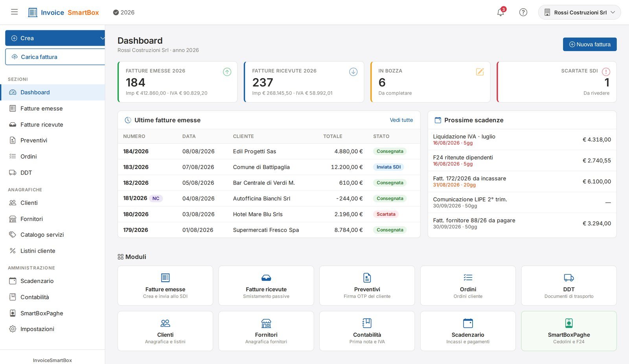The height and width of the screenshot is (364, 629).
Task: Open the Rossi Costruzioni Srl company selector
Action: coord(579,12)
